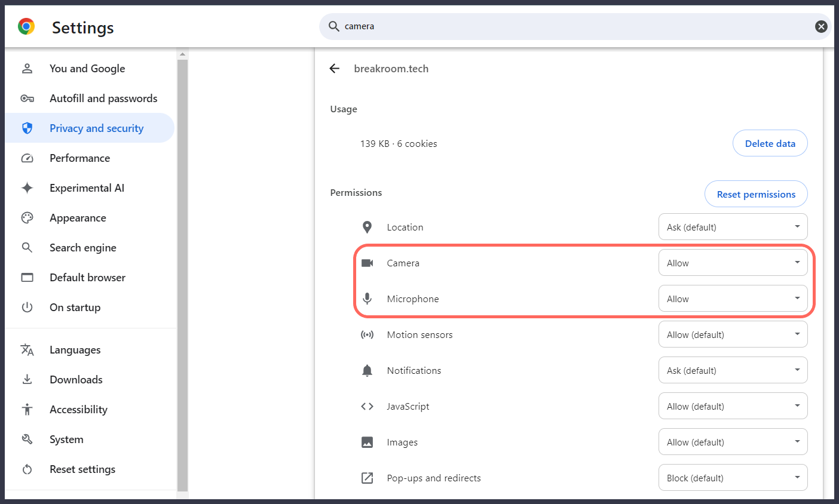Click the Reset settings icon

[x=27, y=469]
